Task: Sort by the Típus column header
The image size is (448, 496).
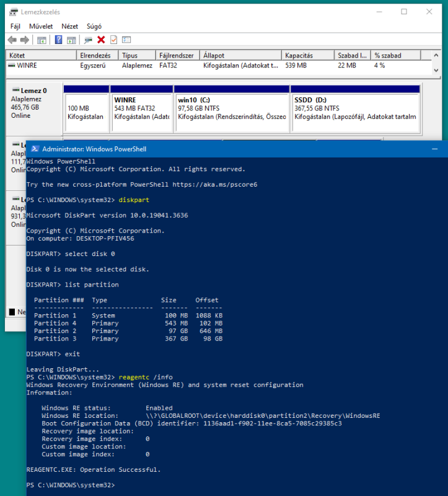Action: click(137, 55)
